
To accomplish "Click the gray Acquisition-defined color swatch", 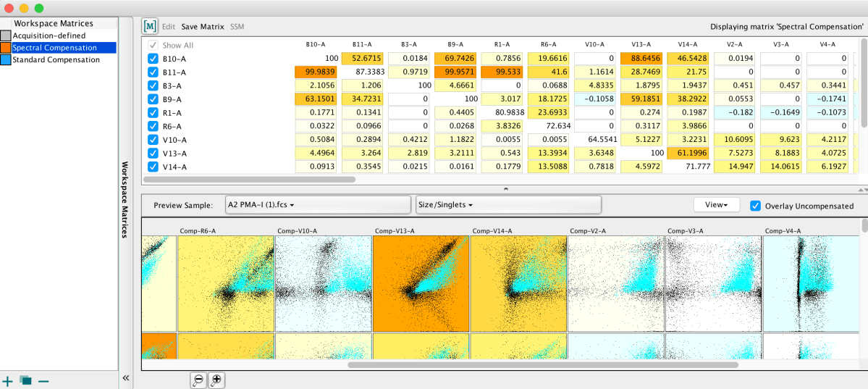I will click(x=6, y=35).
